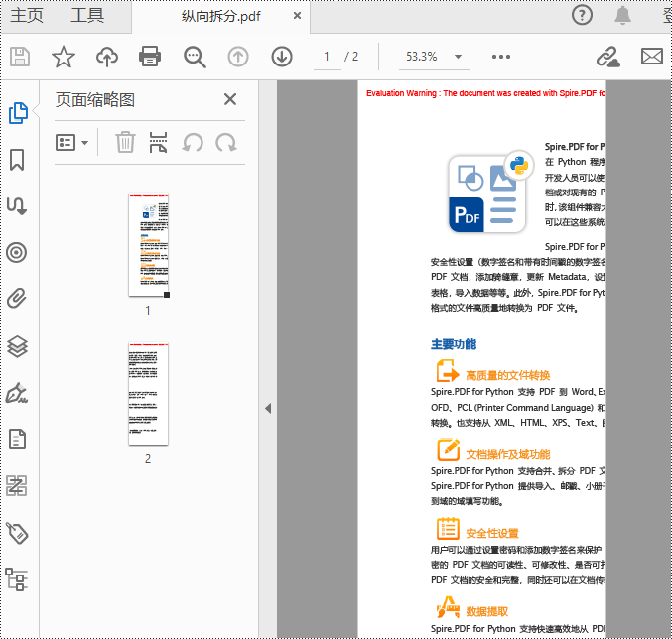
Task: Click the 主要功能 heading in document
Action: click(454, 344)
